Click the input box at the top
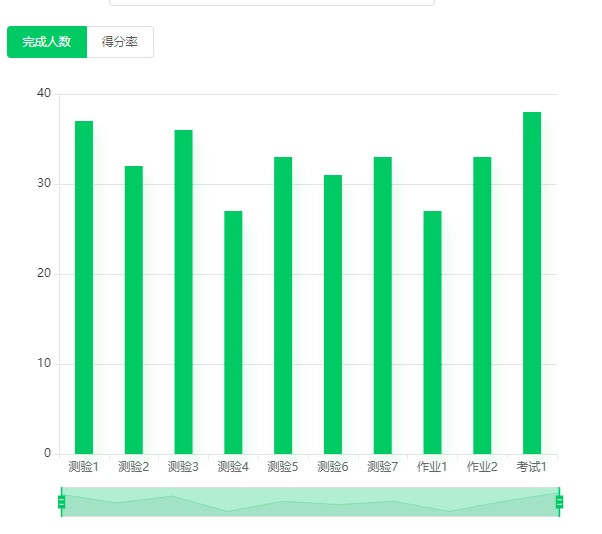Image resolution: width=602 pixels, height=534 pixels. point(271,2)
